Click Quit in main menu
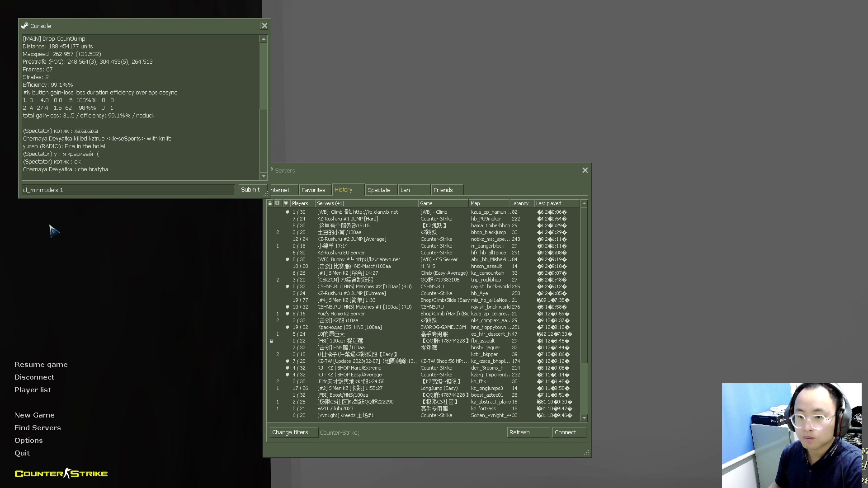Viewport: 868px width, 488px height. click(22, 453)
